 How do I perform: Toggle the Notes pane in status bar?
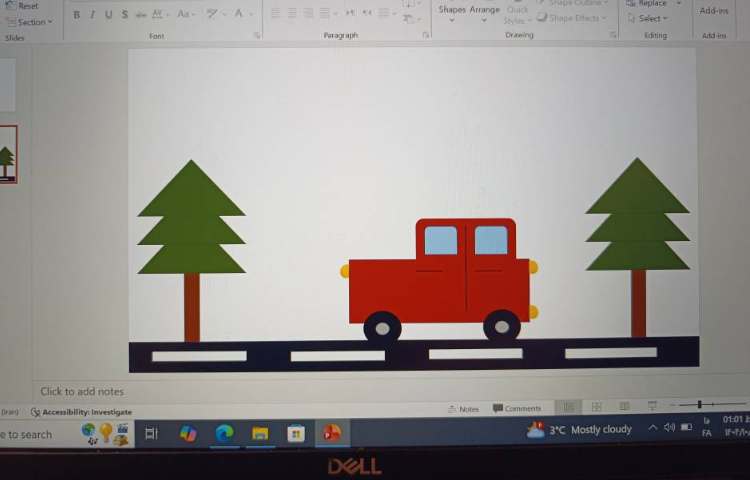coord(464,409)
